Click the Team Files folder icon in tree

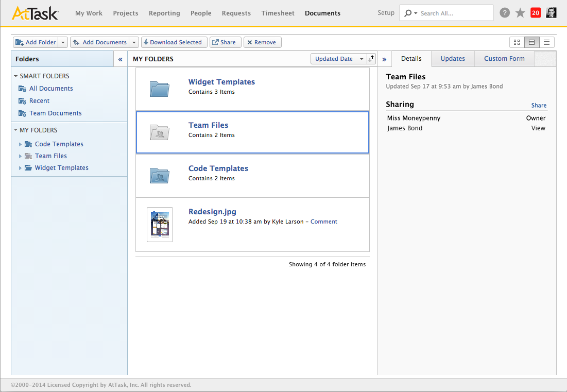click(28, 156)
